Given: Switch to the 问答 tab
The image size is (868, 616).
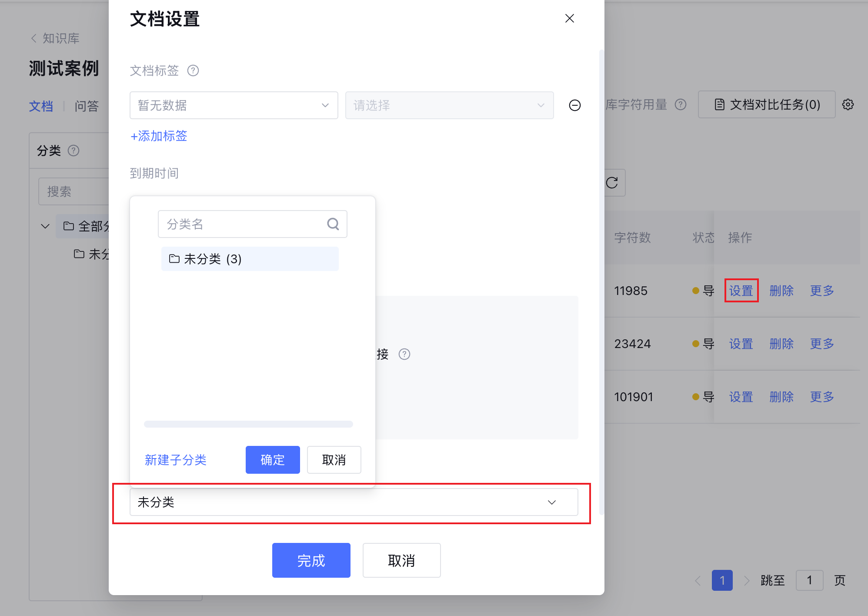Looking at the screenshot, I should (87, 106).
